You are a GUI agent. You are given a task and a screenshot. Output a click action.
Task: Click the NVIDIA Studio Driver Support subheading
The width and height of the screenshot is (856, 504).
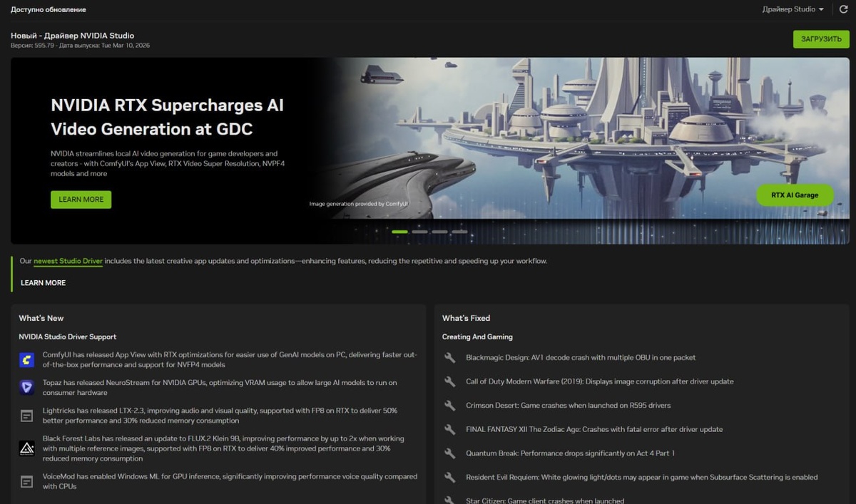pyautogui.click(x=68, y=336)
